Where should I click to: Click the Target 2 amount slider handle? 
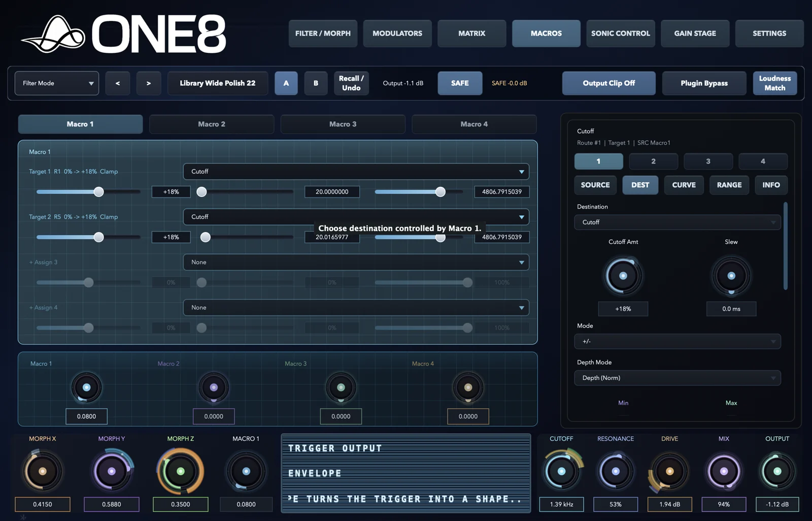(99, 237)
